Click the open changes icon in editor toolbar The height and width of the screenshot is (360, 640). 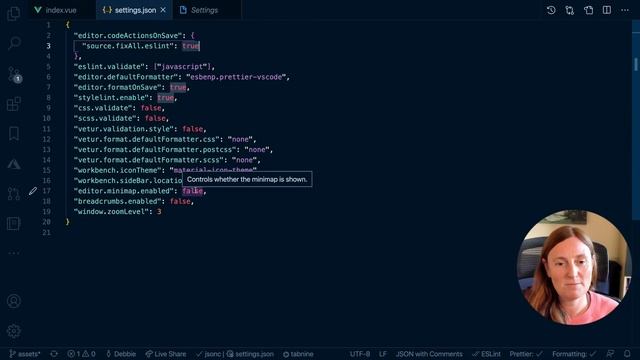coord(570,10)
